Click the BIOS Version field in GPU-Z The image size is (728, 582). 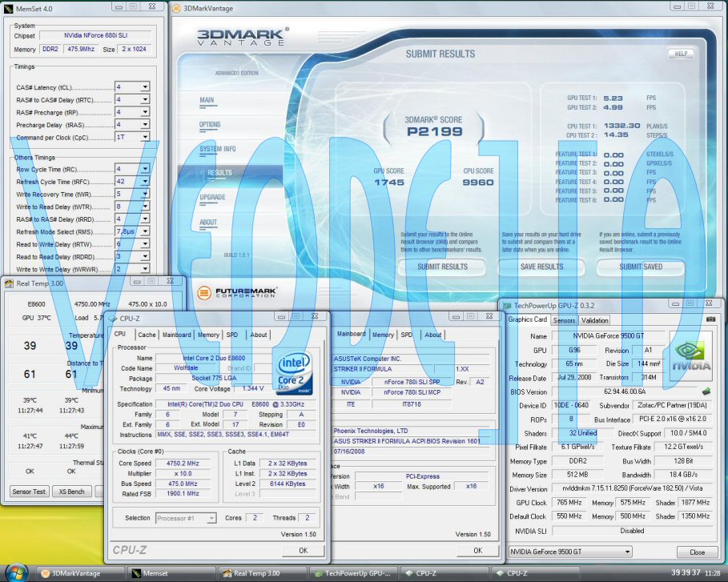[x=625, y=391]
